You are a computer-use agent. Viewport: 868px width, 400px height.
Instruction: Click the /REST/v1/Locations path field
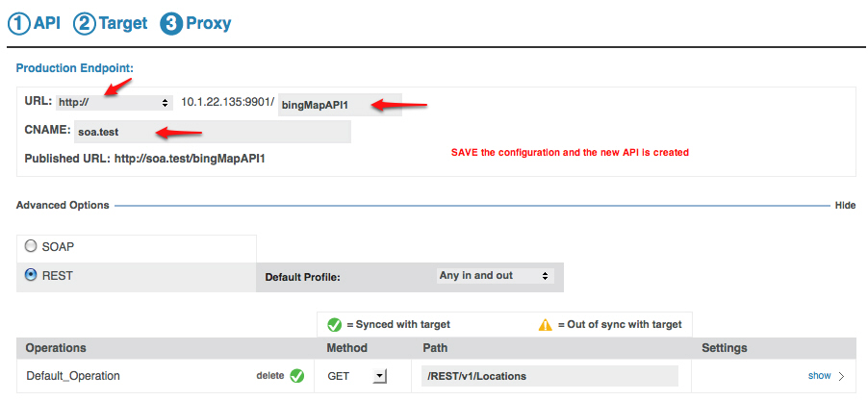pyautogui.click(x=549, y=376)
